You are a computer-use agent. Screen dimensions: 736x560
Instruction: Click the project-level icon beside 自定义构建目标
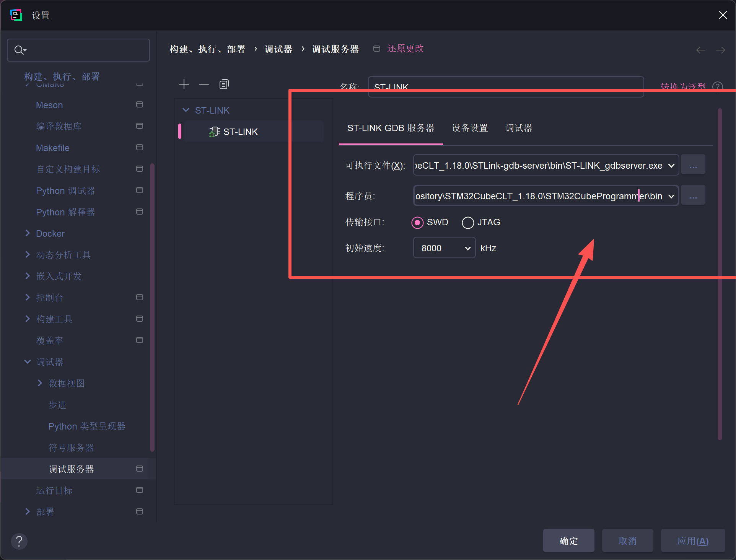(140, 169)
